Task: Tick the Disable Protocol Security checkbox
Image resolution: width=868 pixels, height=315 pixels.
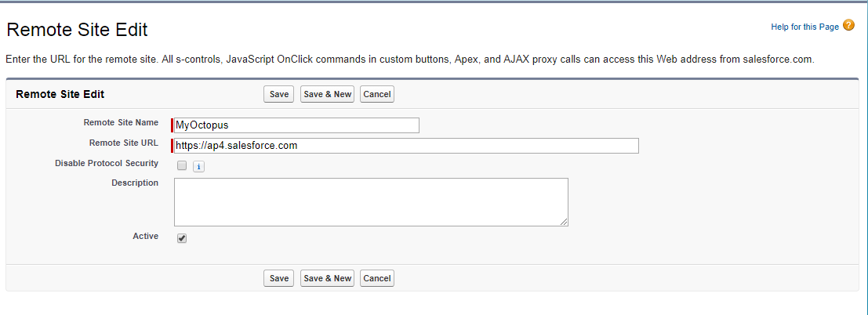Action: pos(182,165)
